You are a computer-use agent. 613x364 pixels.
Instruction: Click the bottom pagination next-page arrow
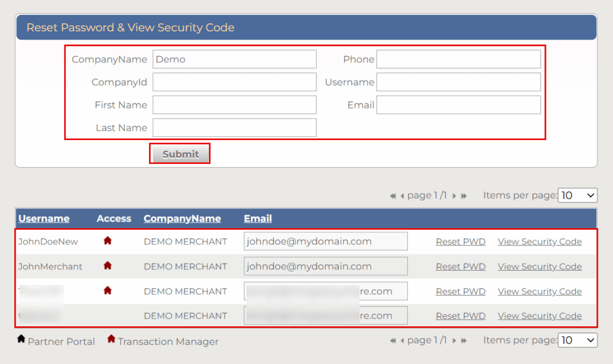pos(454,341)
